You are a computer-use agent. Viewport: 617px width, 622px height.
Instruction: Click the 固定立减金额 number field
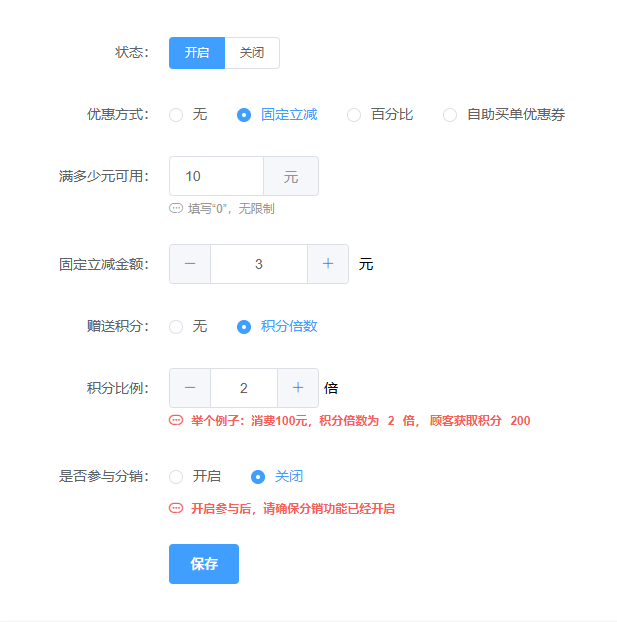(x=259, y=264)
